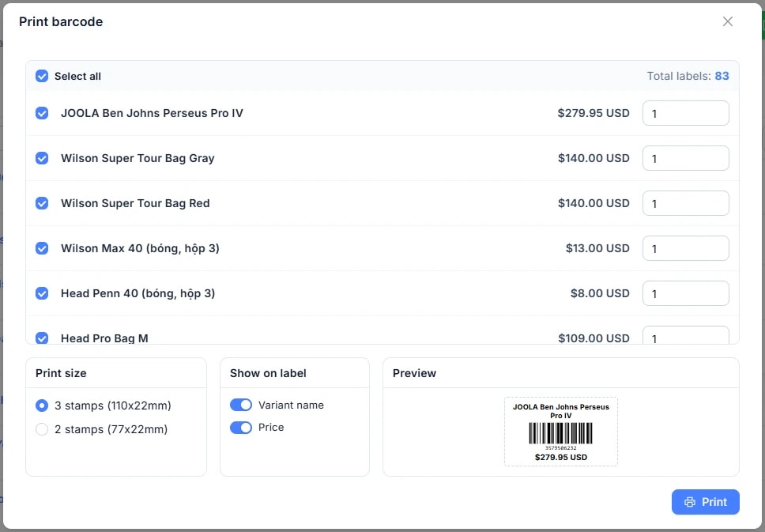
Task: Toggle Price display on label
Action: (241, 428)
